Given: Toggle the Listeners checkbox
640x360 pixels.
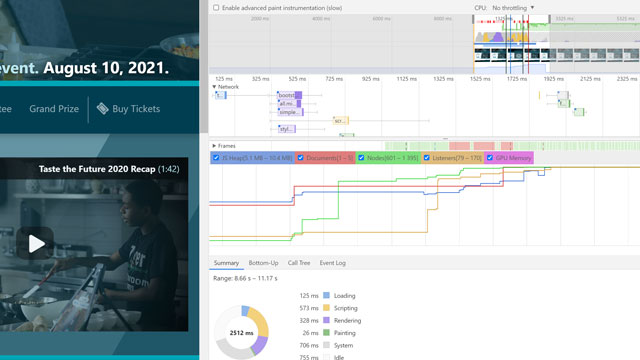Looking at the screenshot, I should pyautogui.click(x=427, y=158).
